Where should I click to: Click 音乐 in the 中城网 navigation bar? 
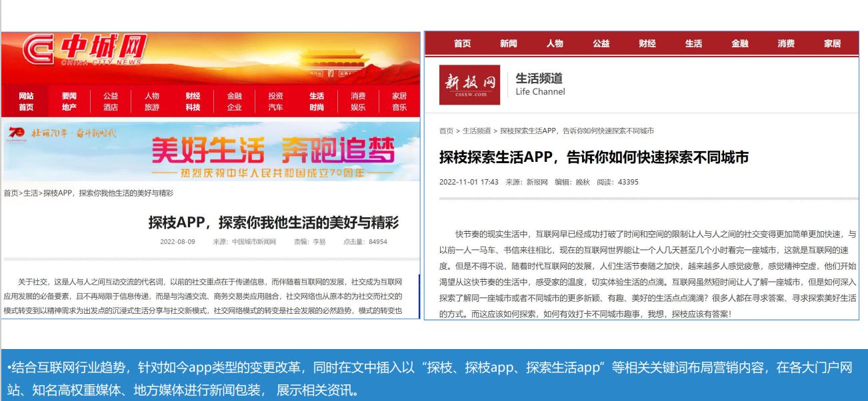pyautogui.click(x=399, y=107)
